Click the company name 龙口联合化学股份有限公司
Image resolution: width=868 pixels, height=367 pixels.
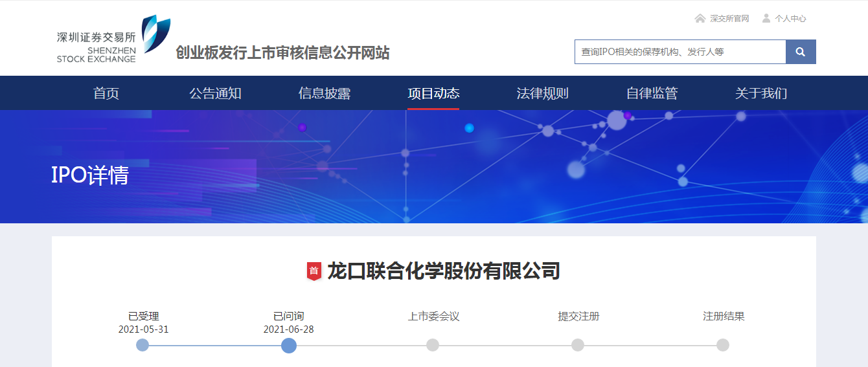[x=444, y=271]
